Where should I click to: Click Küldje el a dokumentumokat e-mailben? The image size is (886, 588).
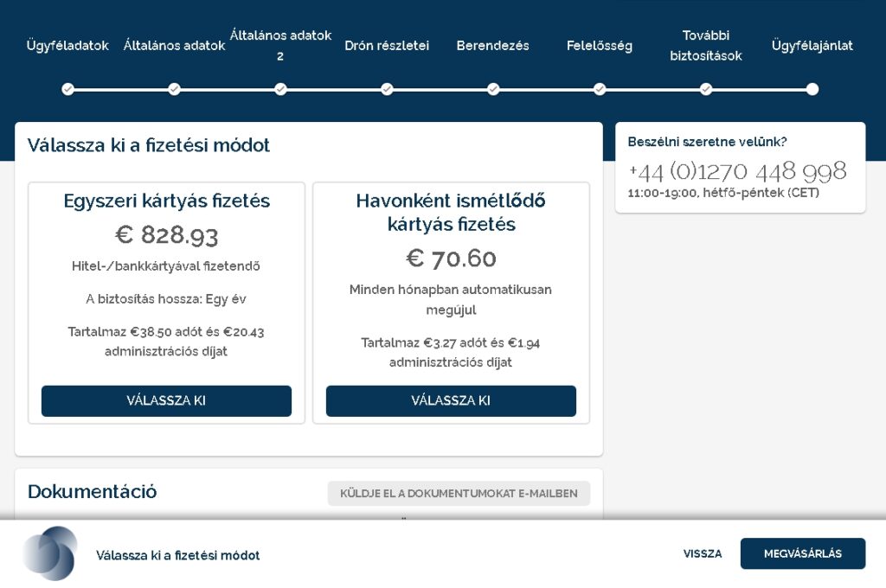(x=459, y=494)
